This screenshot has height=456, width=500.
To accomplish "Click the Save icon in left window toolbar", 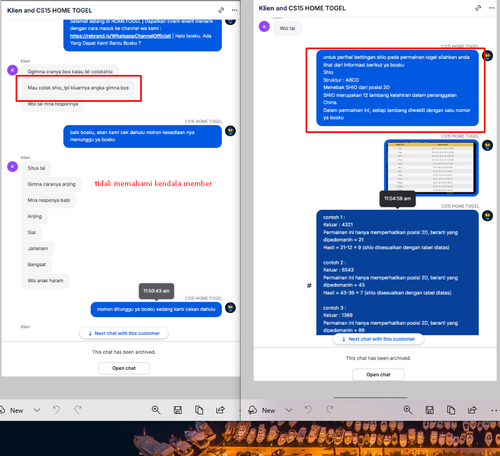I will pos(178,410).
